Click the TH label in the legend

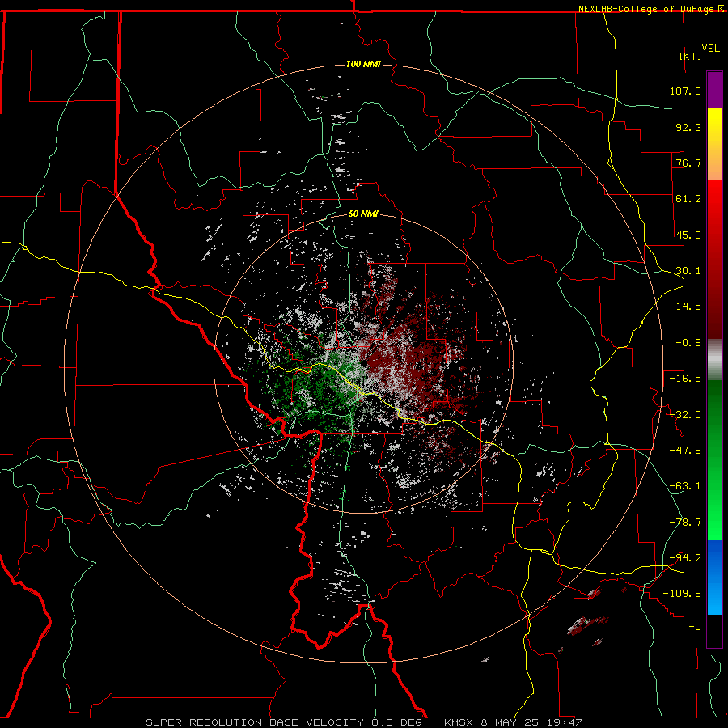695,630
